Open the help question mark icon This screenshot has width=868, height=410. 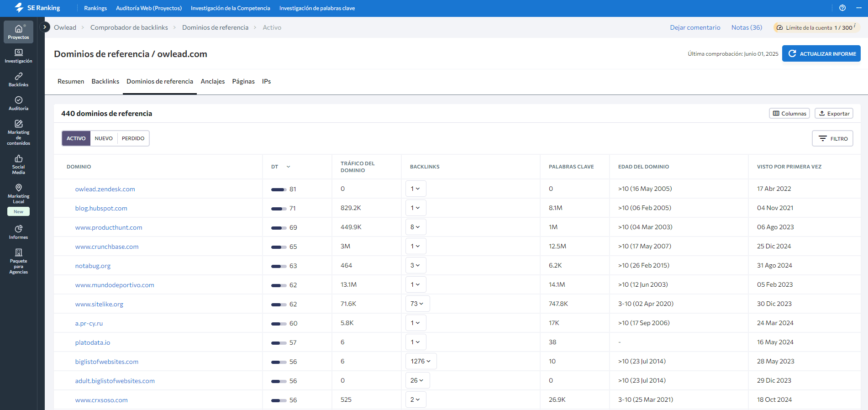pyautogui.click(x=842, y=8)
